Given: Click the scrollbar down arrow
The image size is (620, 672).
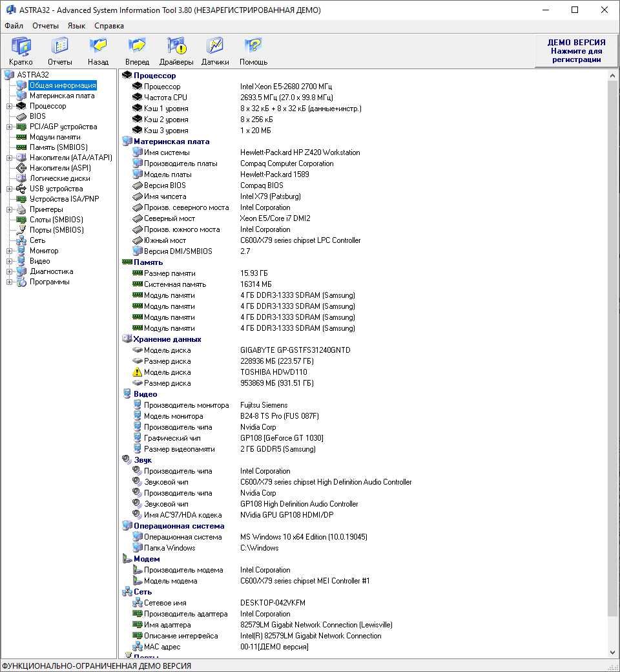Looking at the screenshot, I should click(x=612, y=652).
